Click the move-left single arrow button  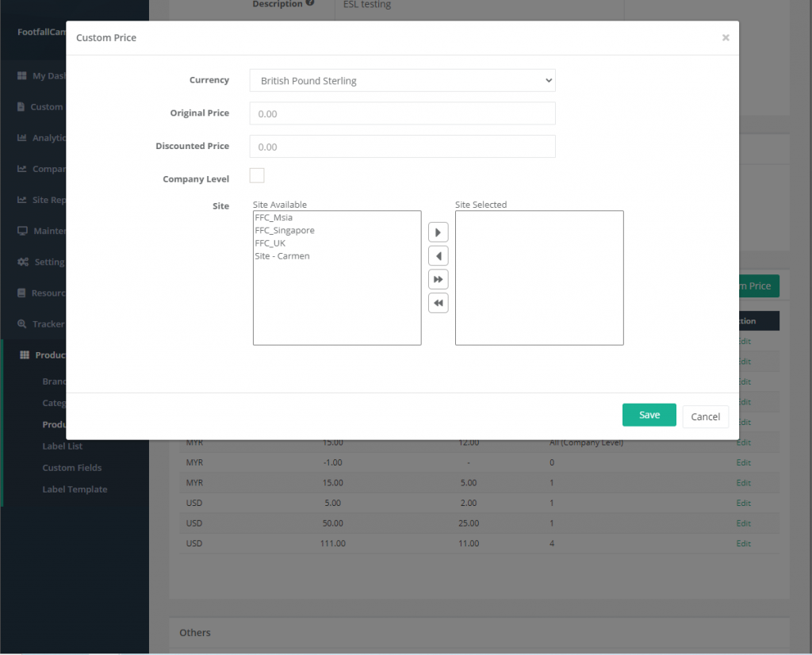438,256
